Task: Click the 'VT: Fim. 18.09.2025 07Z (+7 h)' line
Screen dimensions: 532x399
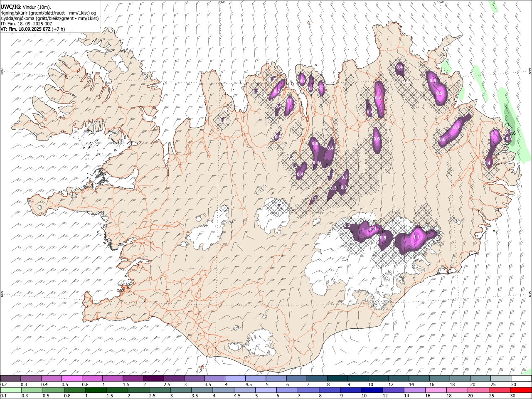Action: point(33,29)
